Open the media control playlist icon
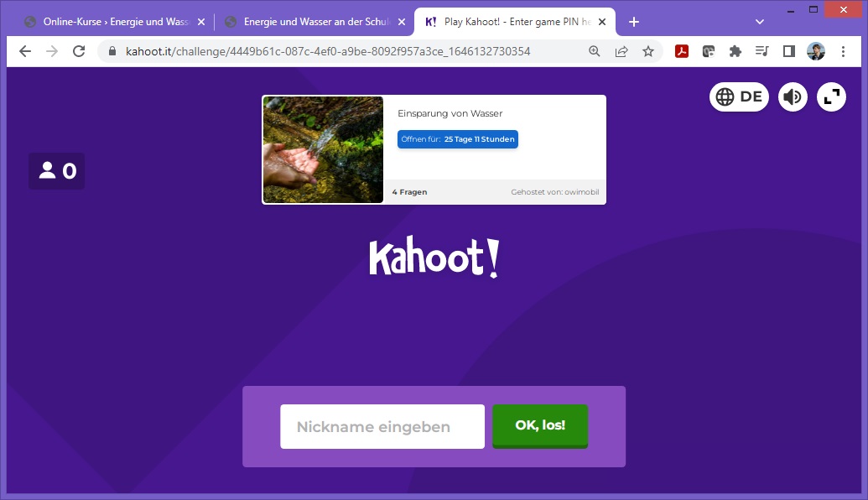This screenshot has width=868, height=500. click(761, 51)
